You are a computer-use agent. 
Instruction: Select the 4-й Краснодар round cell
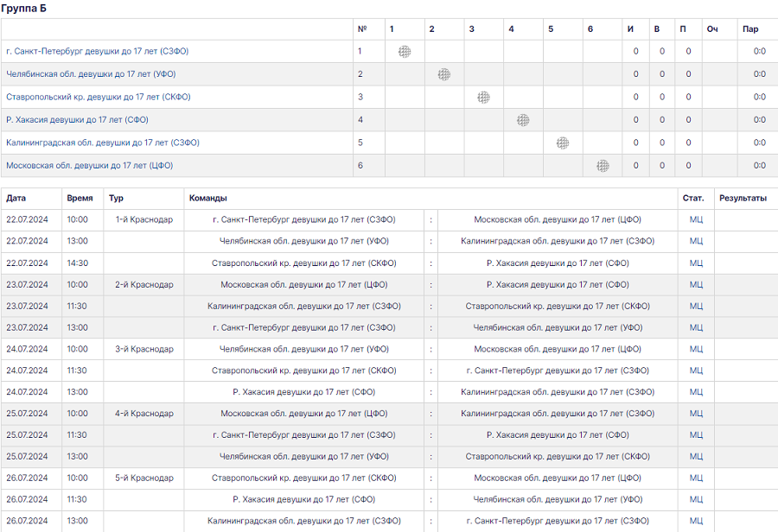143,414
